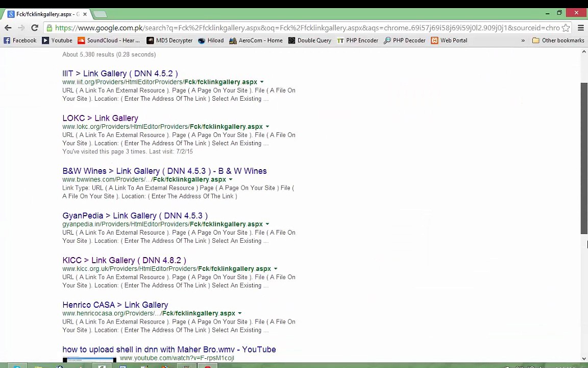Bookmark this page with the star icon
Image resolution: width=588 pixels, height=368 pixels.
(566, 28)
